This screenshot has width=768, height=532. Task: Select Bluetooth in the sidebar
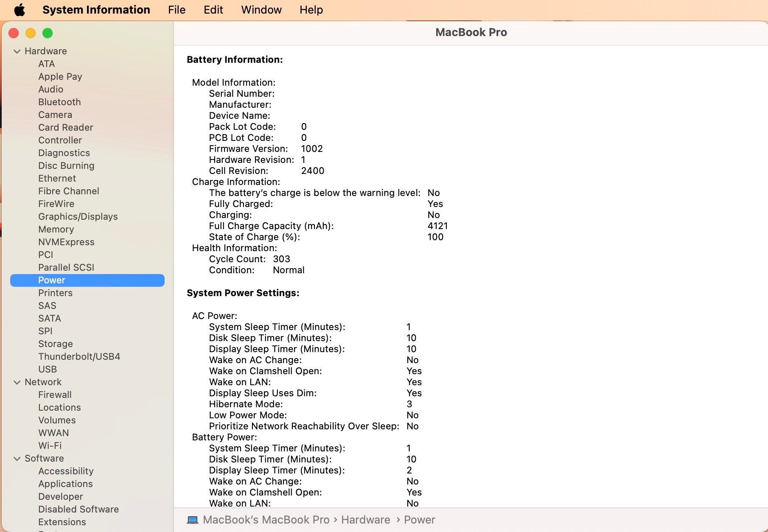tap(59, 102)
